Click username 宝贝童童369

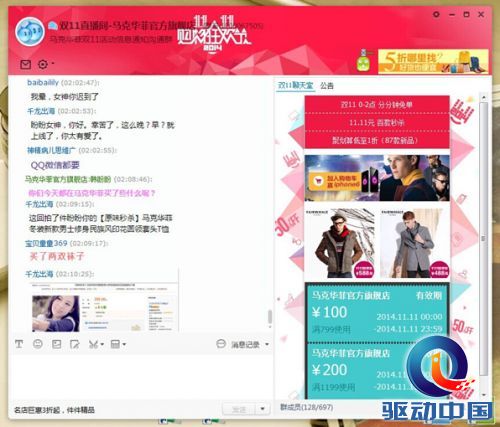pyautogui.click(x=46, y=243)
